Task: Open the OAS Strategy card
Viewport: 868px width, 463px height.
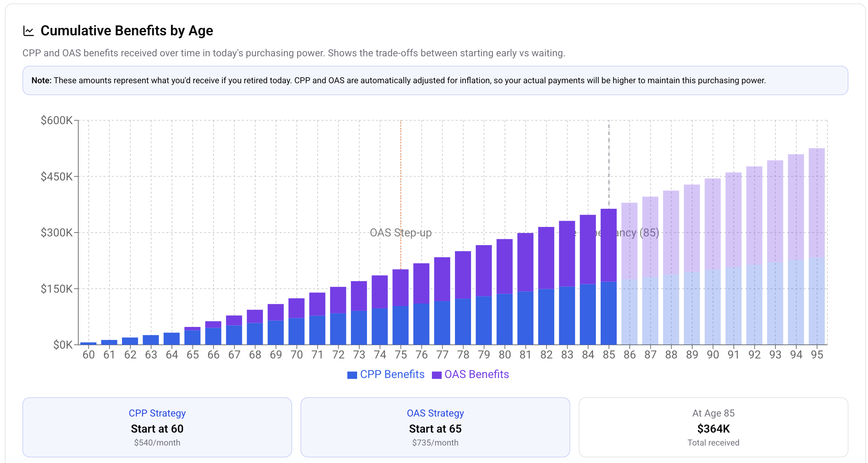Action: (435, 427)
